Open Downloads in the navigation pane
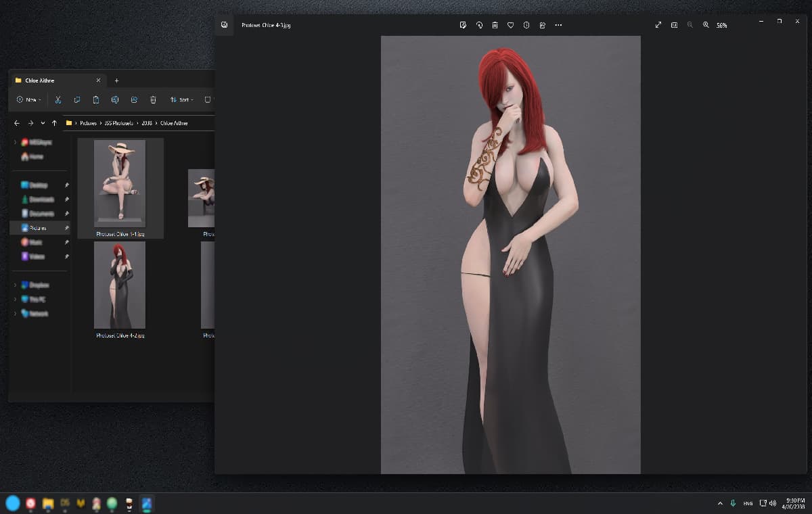Image resolution: width=812 pixels, height=514 pixels. 42,199
